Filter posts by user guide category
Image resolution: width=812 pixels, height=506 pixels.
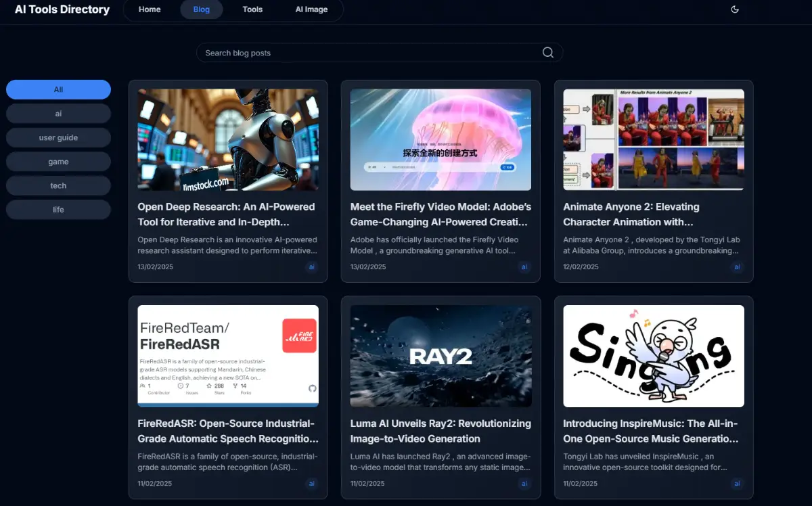pyautogui.click(x=58, y=137)
